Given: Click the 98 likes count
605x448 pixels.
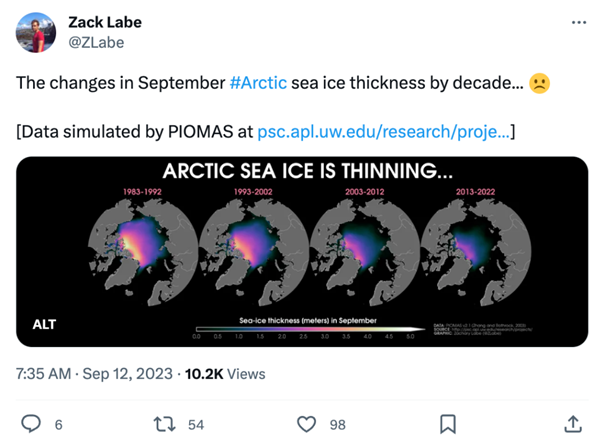Looking at the screenshot, I should (x=338, y=425).
